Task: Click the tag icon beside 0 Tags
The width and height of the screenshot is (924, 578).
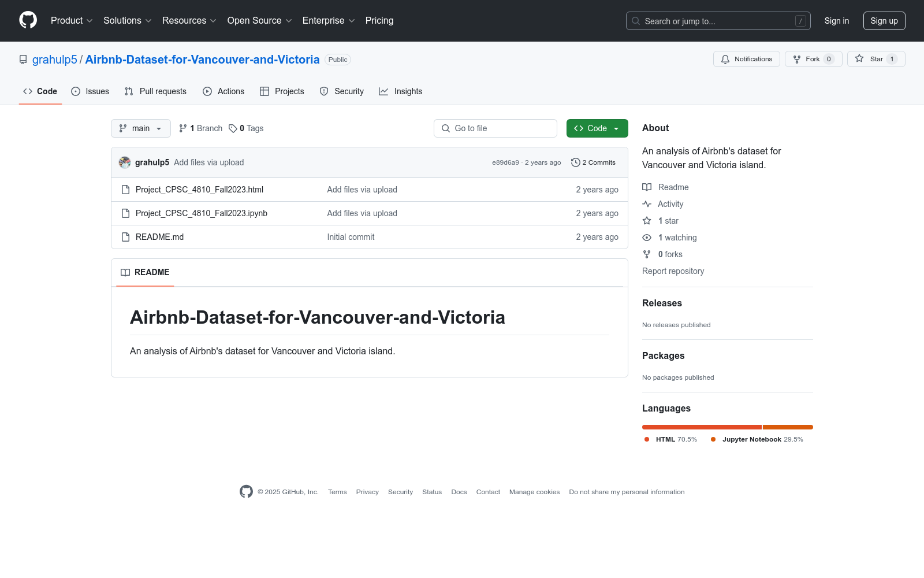Action: [233, 128]
